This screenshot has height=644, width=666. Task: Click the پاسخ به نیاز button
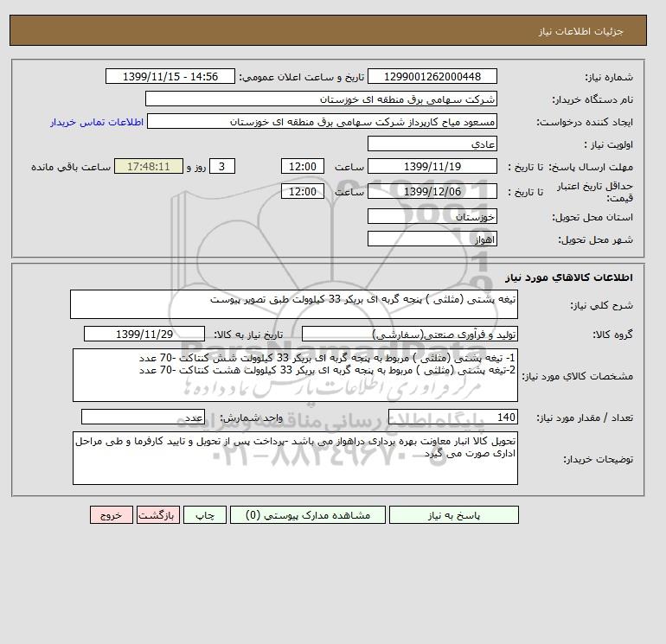pyautogui.click(x=453, y=514)
